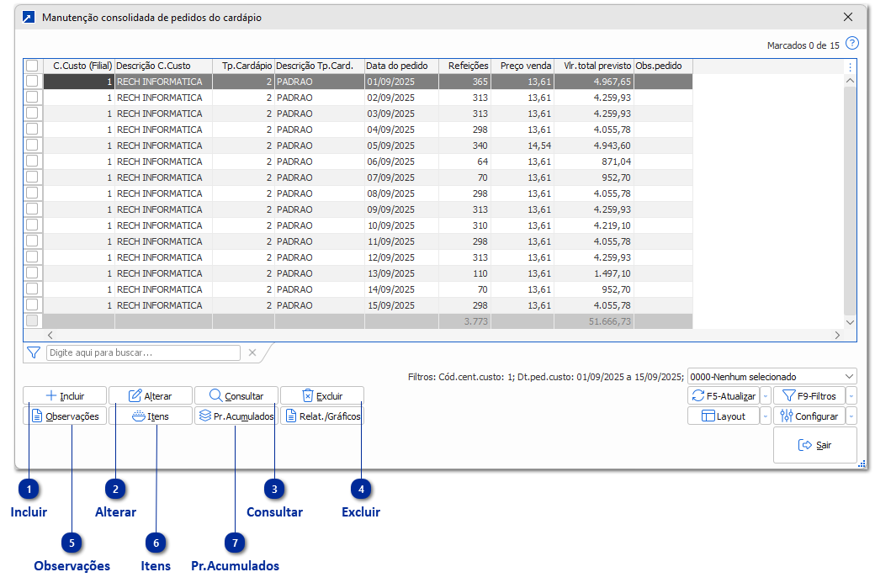This screenshot has width=875, height=588.
Task: Click the 'Digite aqui para buscar' search field
Action: [x=143, y=353]
